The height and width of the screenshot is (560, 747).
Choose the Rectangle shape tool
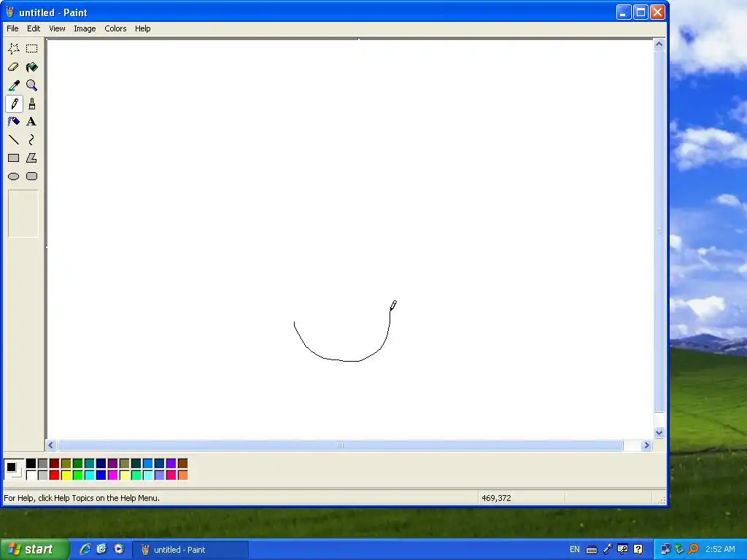[x=14, y=157]
